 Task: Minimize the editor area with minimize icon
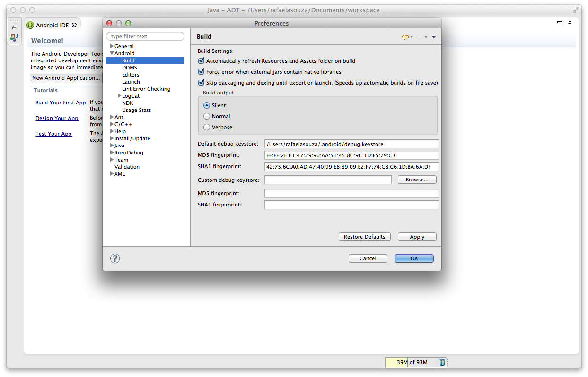pyautogui.click(x=560, y=23)
